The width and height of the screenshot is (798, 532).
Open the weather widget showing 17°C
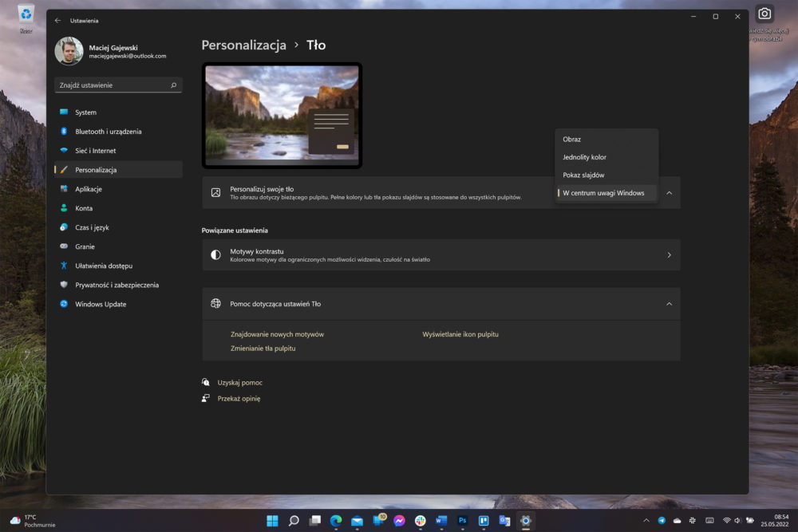33,520
